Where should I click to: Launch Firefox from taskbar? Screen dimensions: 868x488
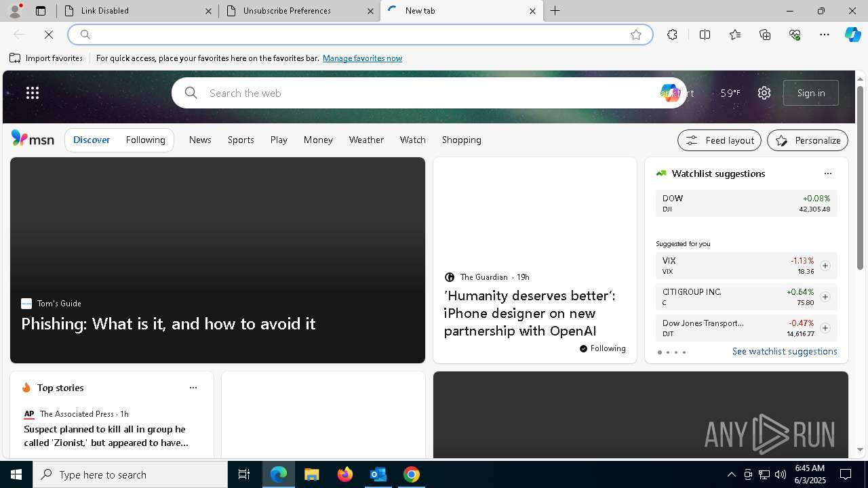click(x=344, y=474)
